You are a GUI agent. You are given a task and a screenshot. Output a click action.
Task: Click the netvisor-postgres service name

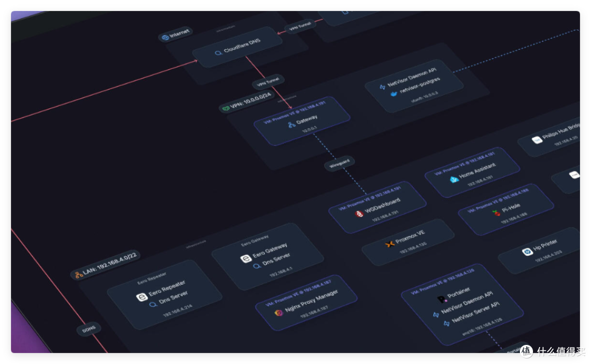point(420,85)
